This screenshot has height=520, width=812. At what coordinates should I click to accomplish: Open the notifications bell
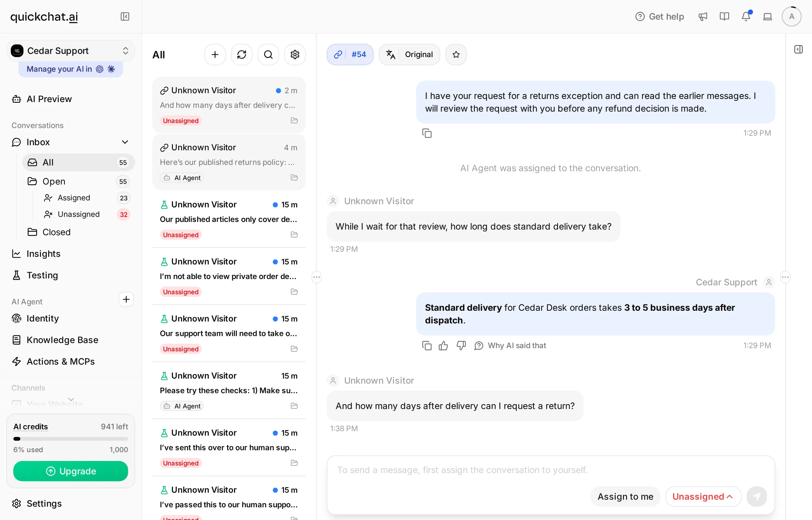(x=746, y=16)
